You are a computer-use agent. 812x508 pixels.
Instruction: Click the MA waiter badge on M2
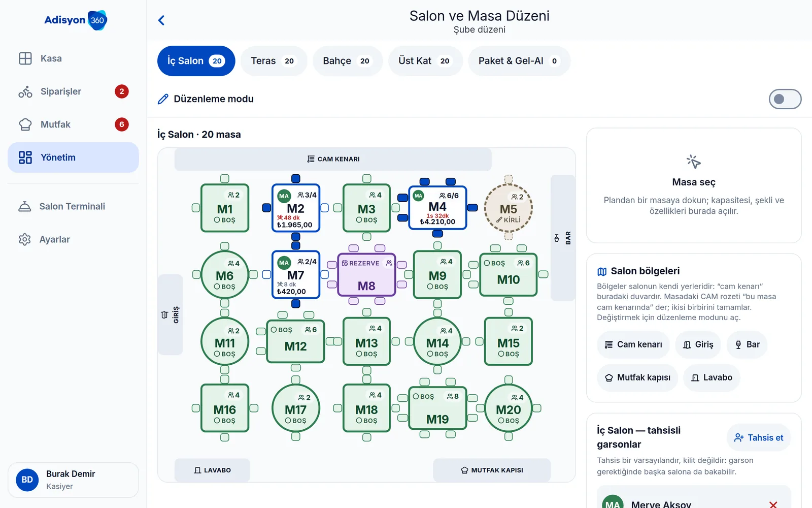click(x=284, y=196)
